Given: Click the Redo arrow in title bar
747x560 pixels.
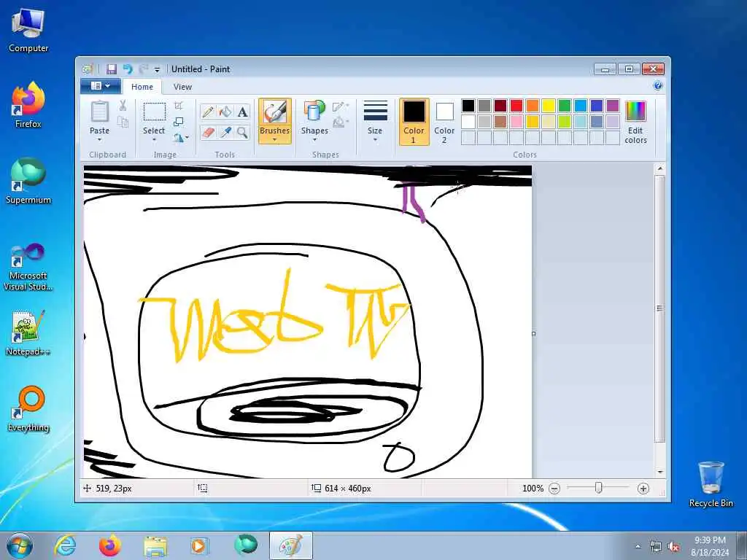Looking at the screenshot, I should [143, 69].
